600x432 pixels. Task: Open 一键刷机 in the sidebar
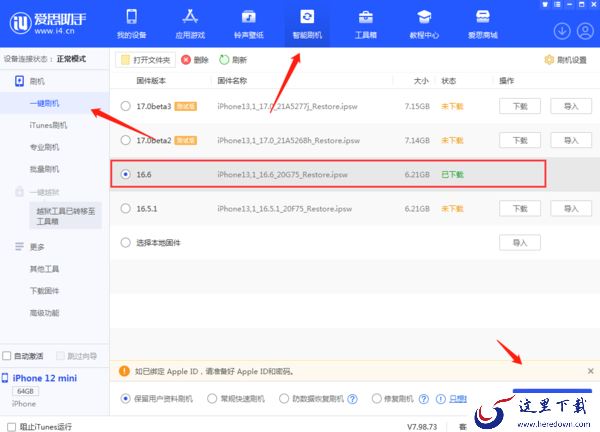pyautogui.click(x=44, y=103)
